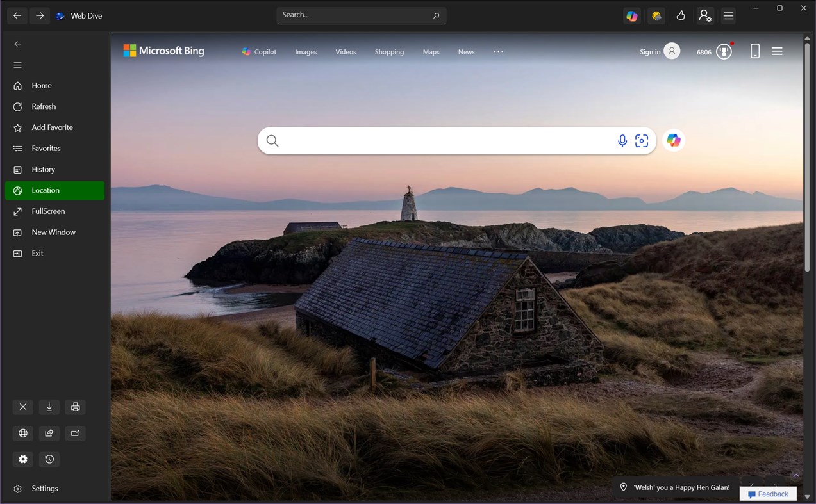Switch to the Images tab on Bing

[306, 52]
